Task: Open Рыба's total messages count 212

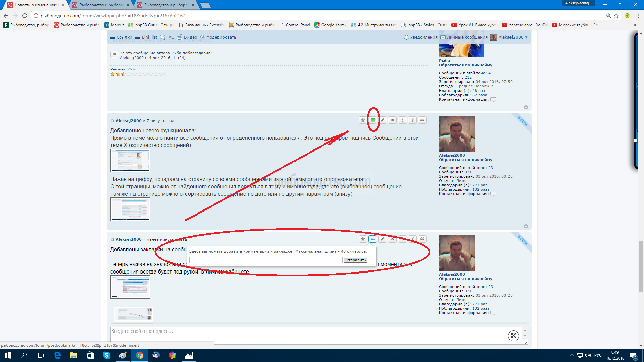Action: [468, 77]
